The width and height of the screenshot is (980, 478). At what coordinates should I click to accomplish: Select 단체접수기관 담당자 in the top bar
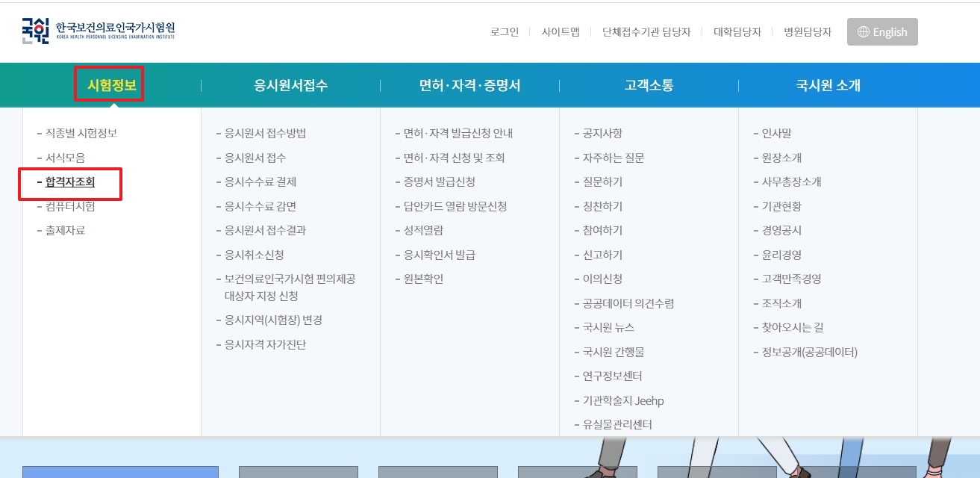(646, 32)
